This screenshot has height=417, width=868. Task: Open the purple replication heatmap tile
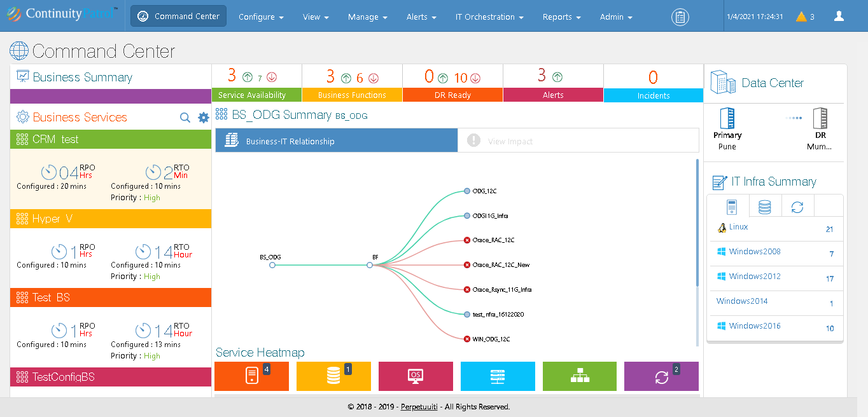(x=661, y=376)
